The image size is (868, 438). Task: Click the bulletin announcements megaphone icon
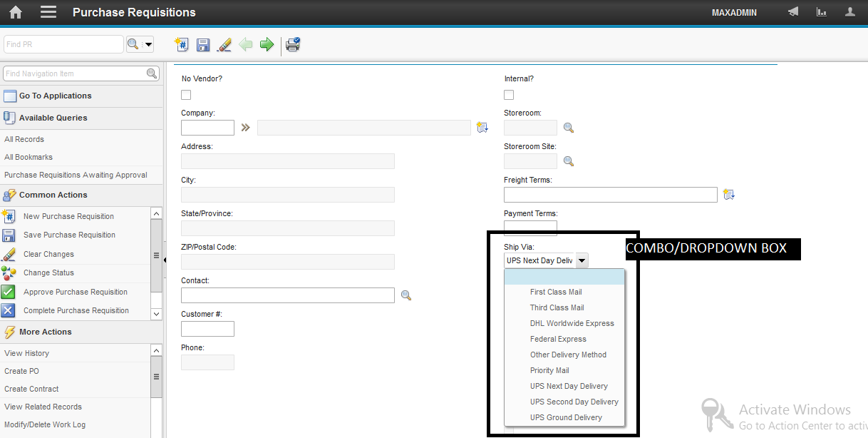tap(792, 12)
